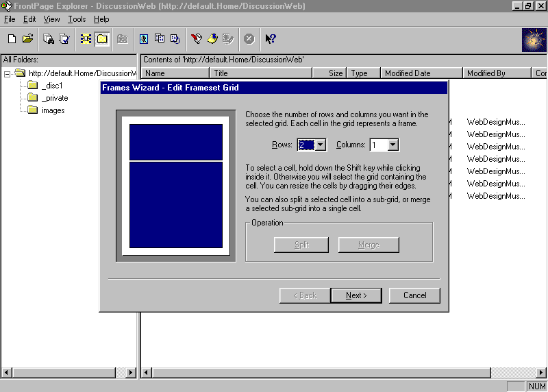Open the Rows dropdown arrow
The width and height of the screenshot is (548, 392).
(321, 145)
